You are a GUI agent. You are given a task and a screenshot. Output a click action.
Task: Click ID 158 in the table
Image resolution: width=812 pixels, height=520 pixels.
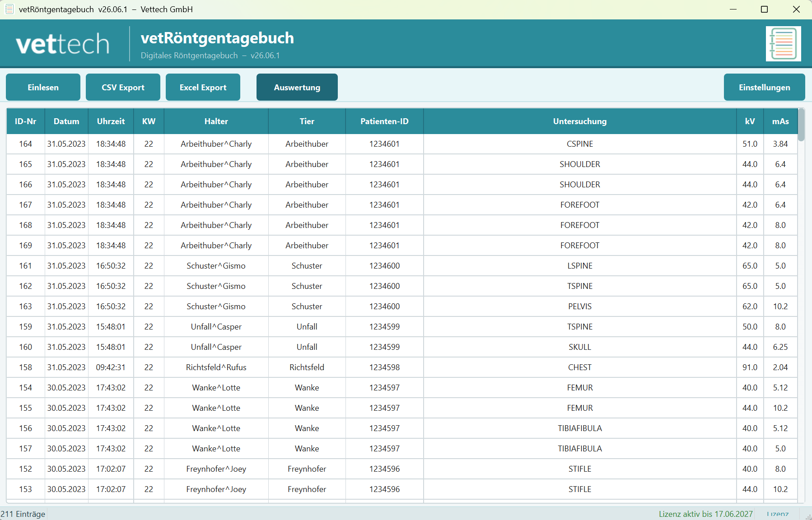tap(26, 367)
